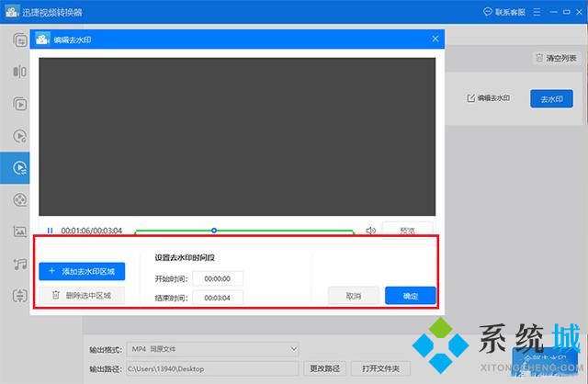
Task: Close the 编辑去水印 dialog
Action: [435, 39]
